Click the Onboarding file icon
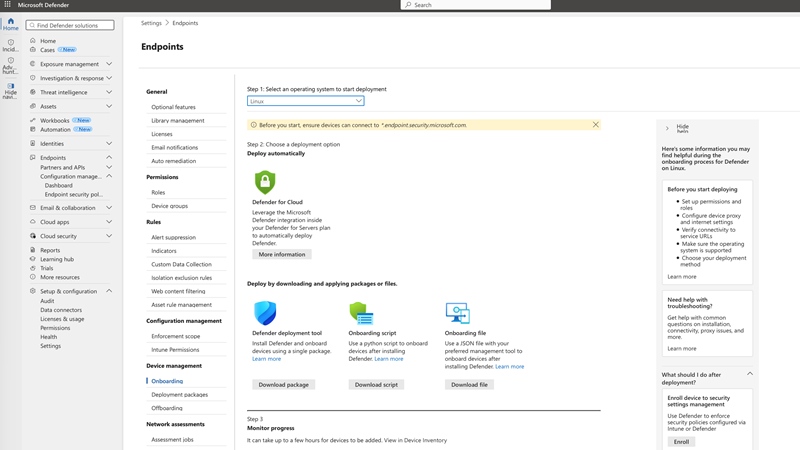800x450 pixels. [458, 313]
